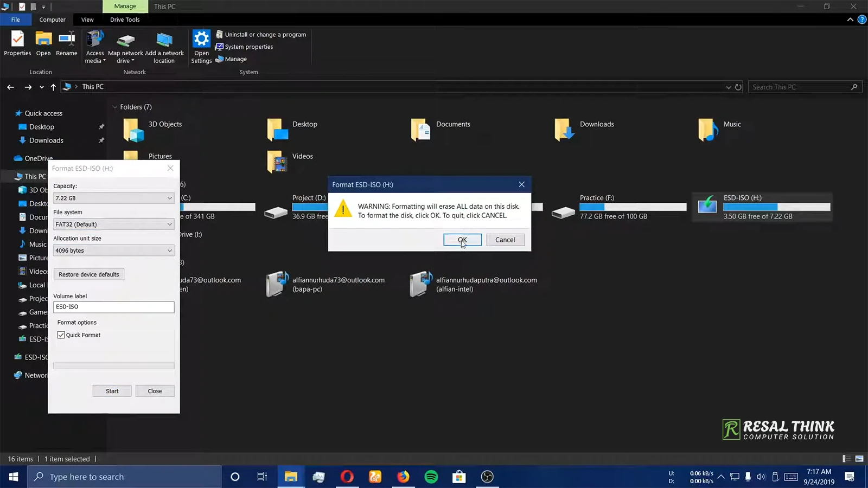Select the 3D Objects folder
The height and width of the screenshot is (488, 868).
coord(154,129)
